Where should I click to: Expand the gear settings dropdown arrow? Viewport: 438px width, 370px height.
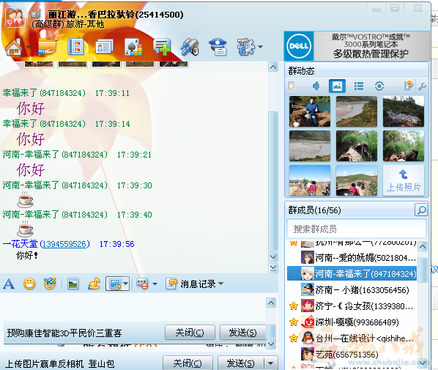pos(260,47)
